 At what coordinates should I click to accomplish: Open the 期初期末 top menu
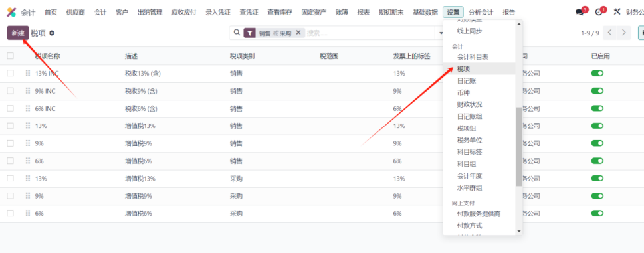point(391,13)
